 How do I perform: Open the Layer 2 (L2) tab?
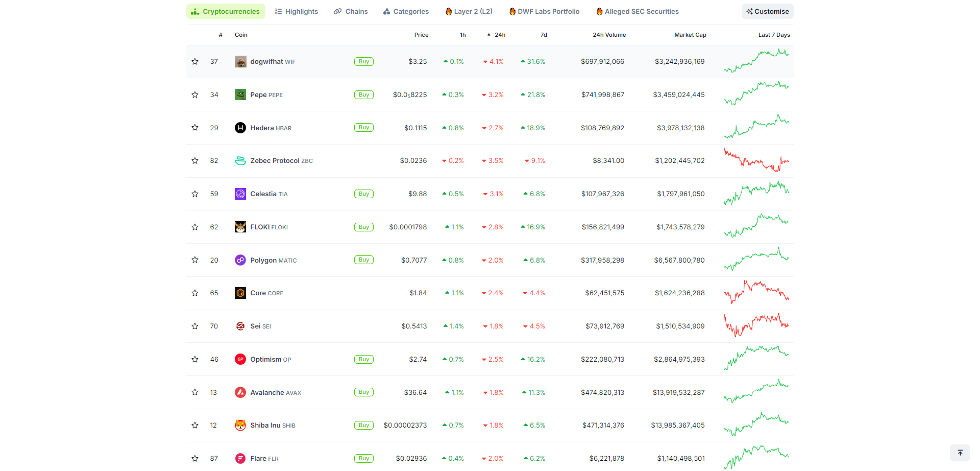pos(469,11)
